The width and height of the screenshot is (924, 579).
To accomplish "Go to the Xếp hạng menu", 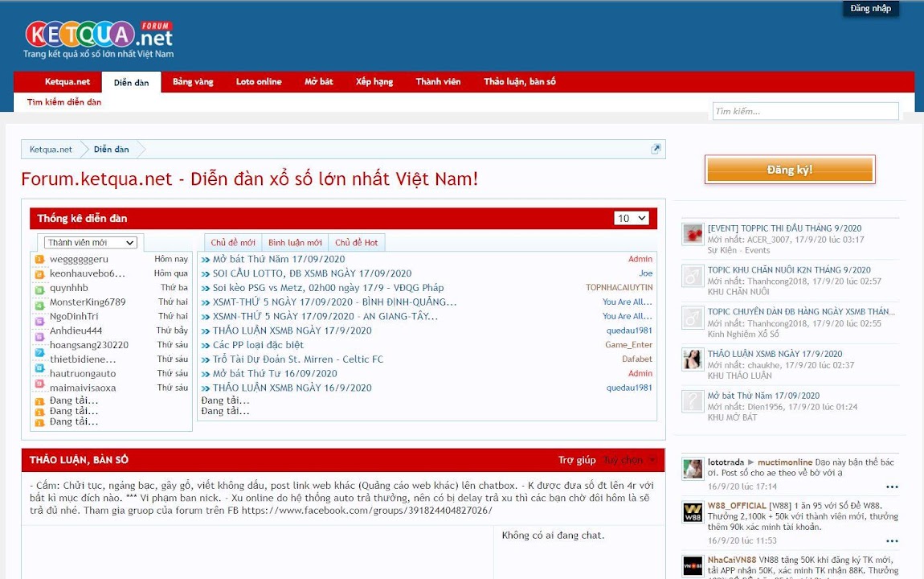I will click(374, 82).
